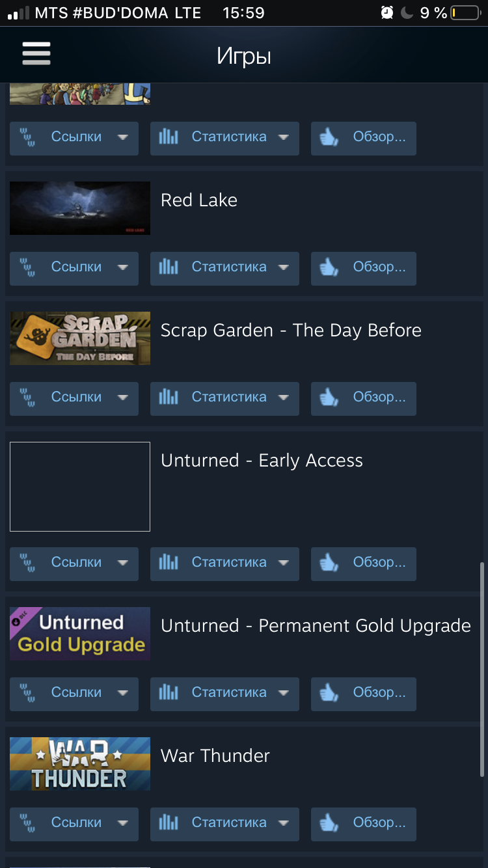Tap the battery icon in status bar
The width and height of the screenshot is (488, 868).
[465, 12]
